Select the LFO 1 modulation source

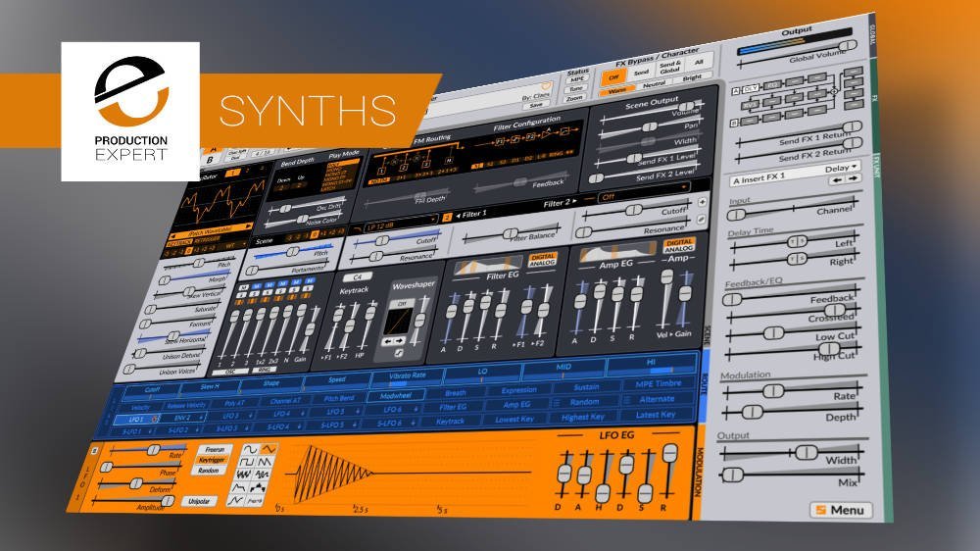coord(137,419)
